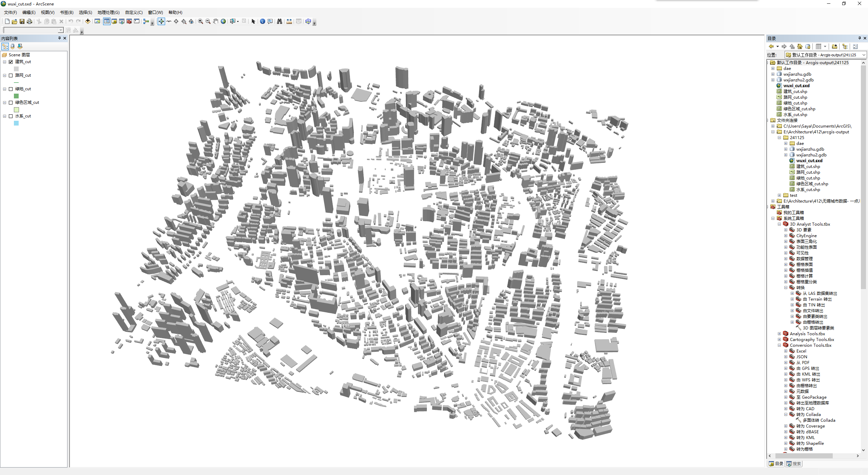Click the Full Extent globe icon
868x475 pixels.
click(223, 21)
